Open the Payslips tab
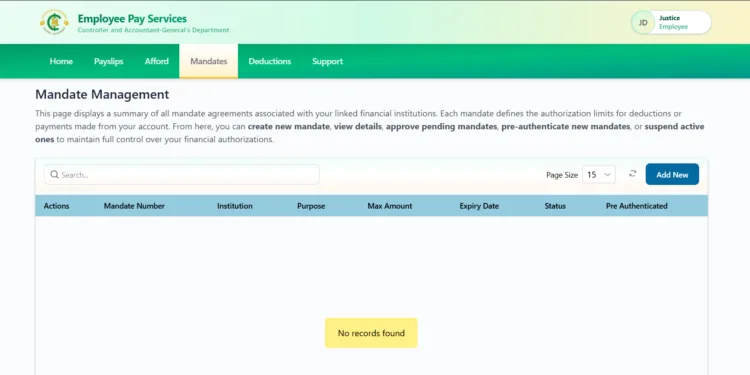Screen dimensions: 750x375 click(109, 61)
